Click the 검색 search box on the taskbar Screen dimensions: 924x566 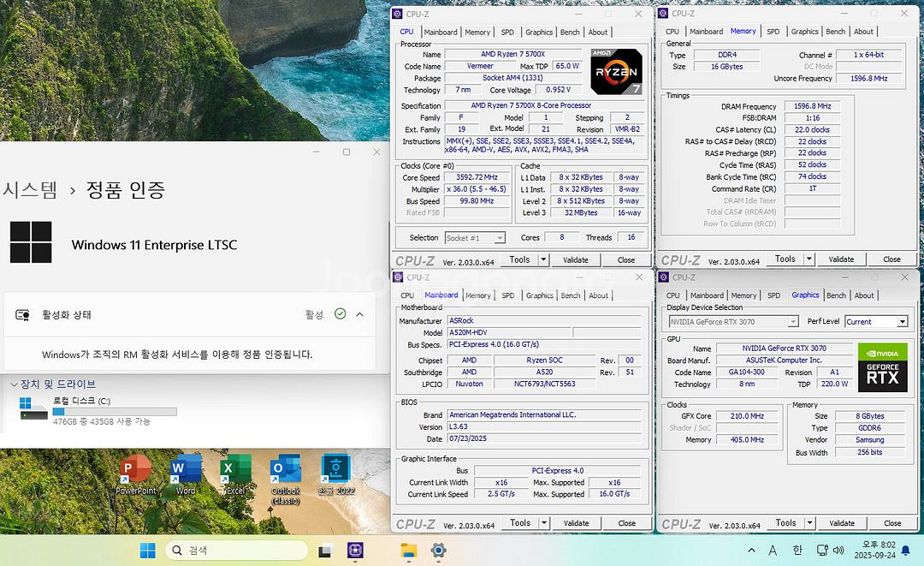(x=235, y=551)
